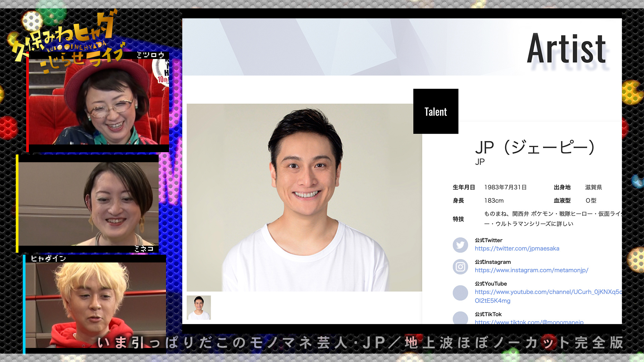Open the twitter.com/jpmaesaka link
This screenshot has height=362, width=644.
click(517, 248)
